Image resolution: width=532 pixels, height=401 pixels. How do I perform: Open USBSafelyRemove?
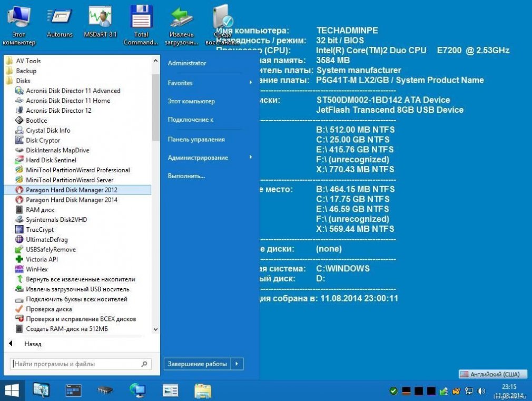click(x=51, y=250)
